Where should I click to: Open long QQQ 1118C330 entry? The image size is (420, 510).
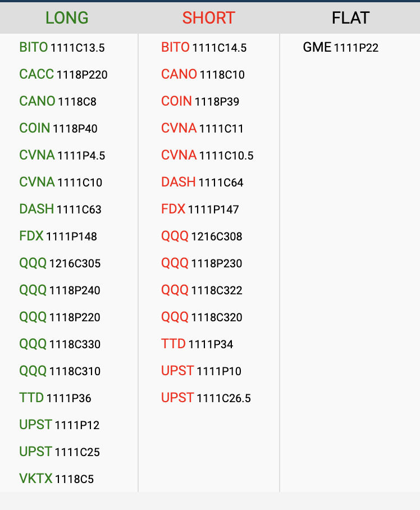coord(60,344)
